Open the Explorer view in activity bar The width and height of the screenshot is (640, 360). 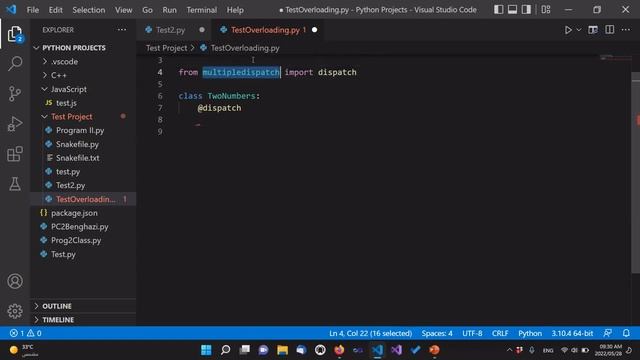pos(15,34)
